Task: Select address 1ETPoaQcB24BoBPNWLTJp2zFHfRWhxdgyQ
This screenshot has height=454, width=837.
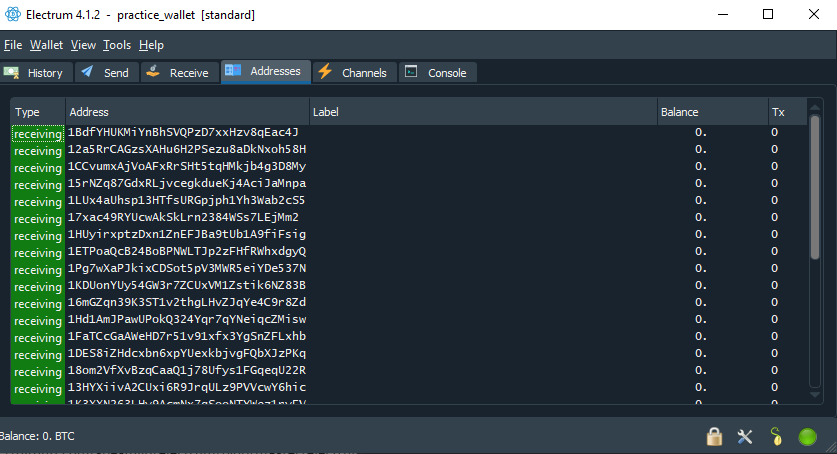Action: (x=187, y=252)
